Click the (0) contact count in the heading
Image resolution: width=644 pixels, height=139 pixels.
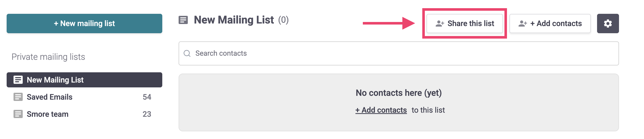(283, 20)
